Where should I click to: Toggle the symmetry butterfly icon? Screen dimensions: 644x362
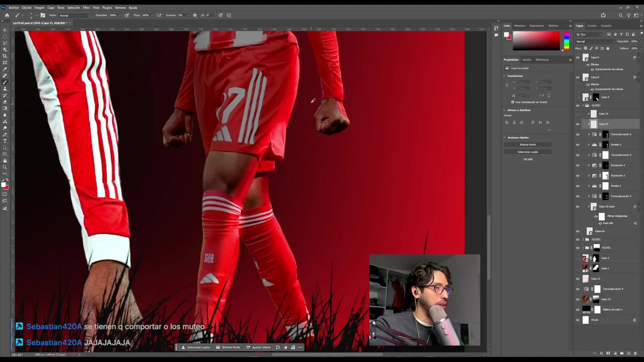(x=229, y=15)
